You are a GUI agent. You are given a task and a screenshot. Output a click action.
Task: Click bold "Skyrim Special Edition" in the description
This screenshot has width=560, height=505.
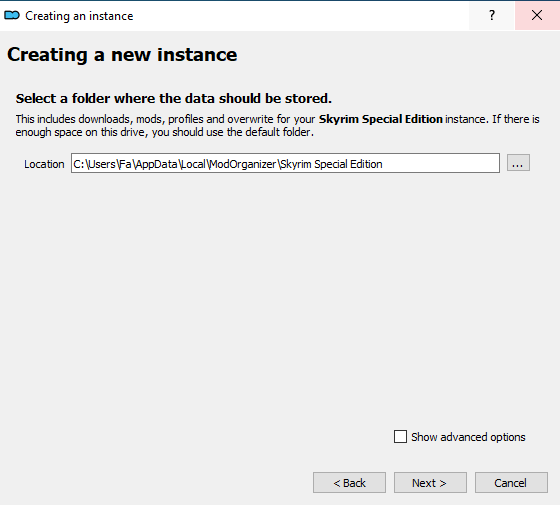point(381,119)
